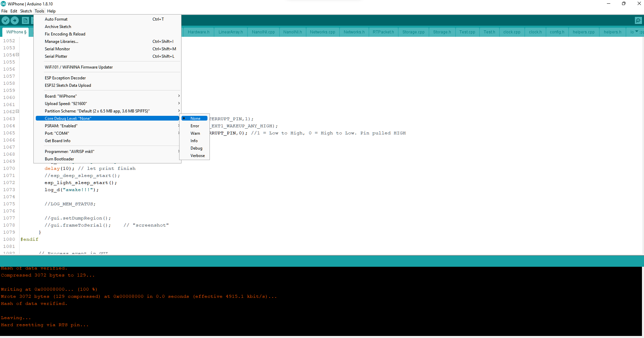Viewport: 644px width, 338px height.
Task: Click the New sketch page icon
Action: coord(25,21)
